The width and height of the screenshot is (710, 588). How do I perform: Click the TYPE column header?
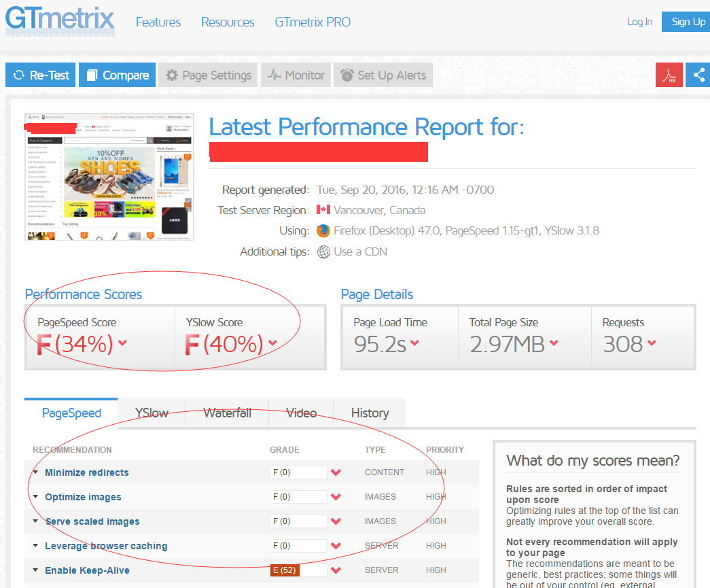point(375,450)
